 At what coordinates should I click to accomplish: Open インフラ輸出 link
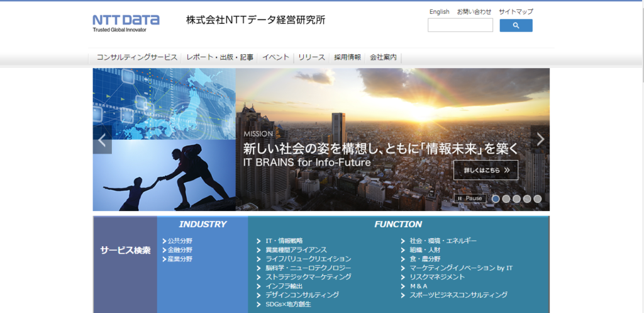284,286
